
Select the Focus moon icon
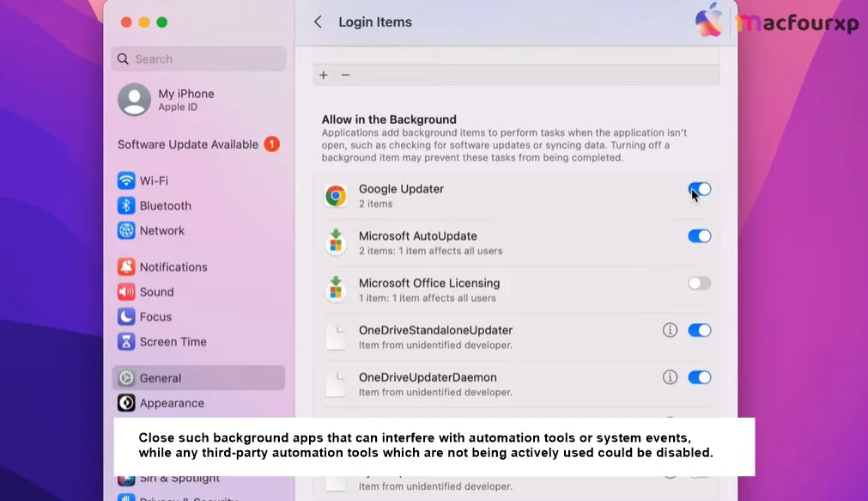pyautogui.click(x=126, y=316)
